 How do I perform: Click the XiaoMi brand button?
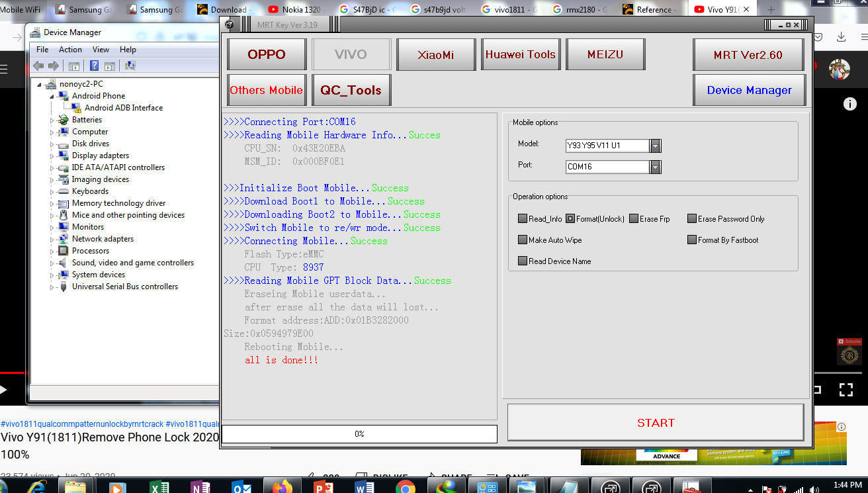[x=436, y=54]
